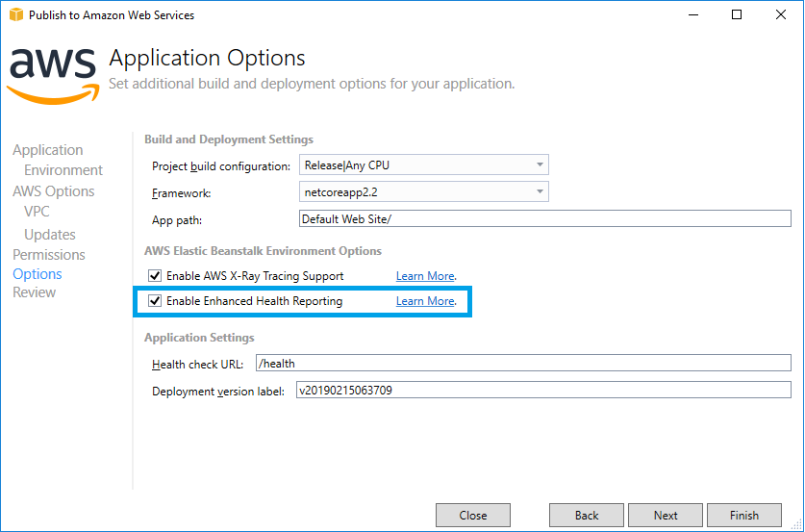The image size is (805, 532).
Task: Click the subtitle about build and deployment options
Action: point(312,84)
